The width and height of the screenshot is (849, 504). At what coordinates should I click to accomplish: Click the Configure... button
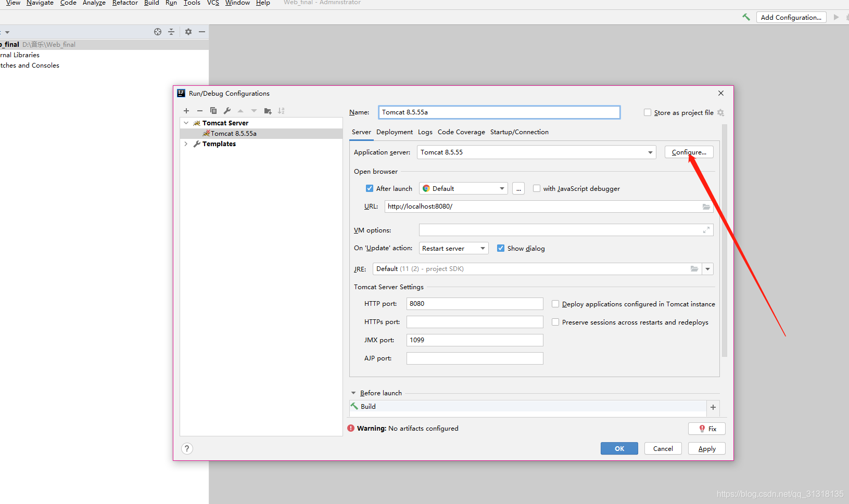tap(689, 152)
